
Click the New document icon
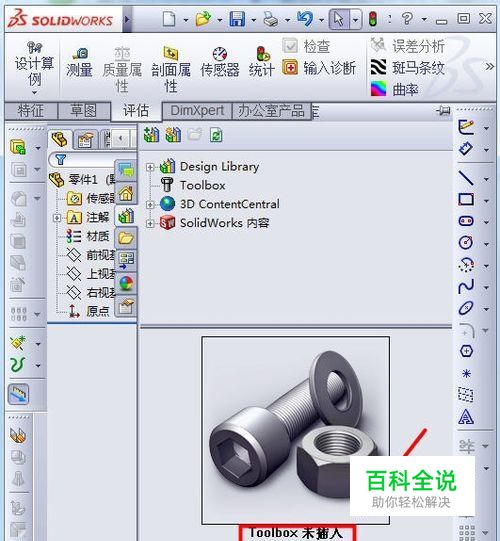pos(169,19)
